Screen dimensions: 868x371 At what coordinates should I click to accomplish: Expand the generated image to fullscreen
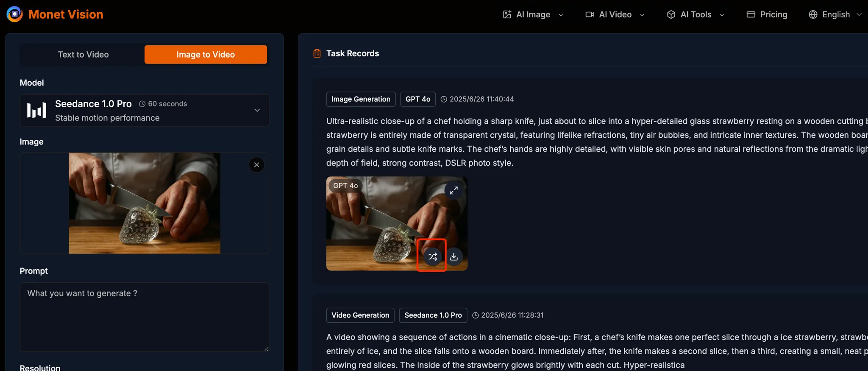(453, 190)
